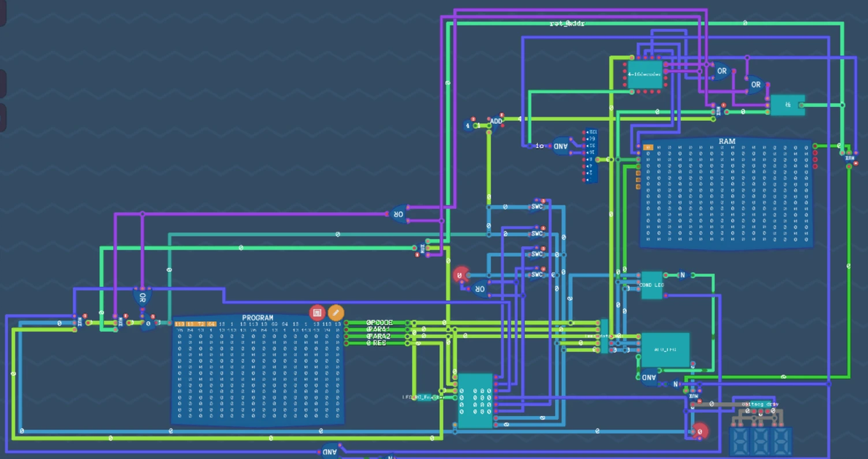The height and width of the screenshot is (459, 868).
Task: Click the red output pin above segment display
Action: pyautogui.click(x=700, y=431)
